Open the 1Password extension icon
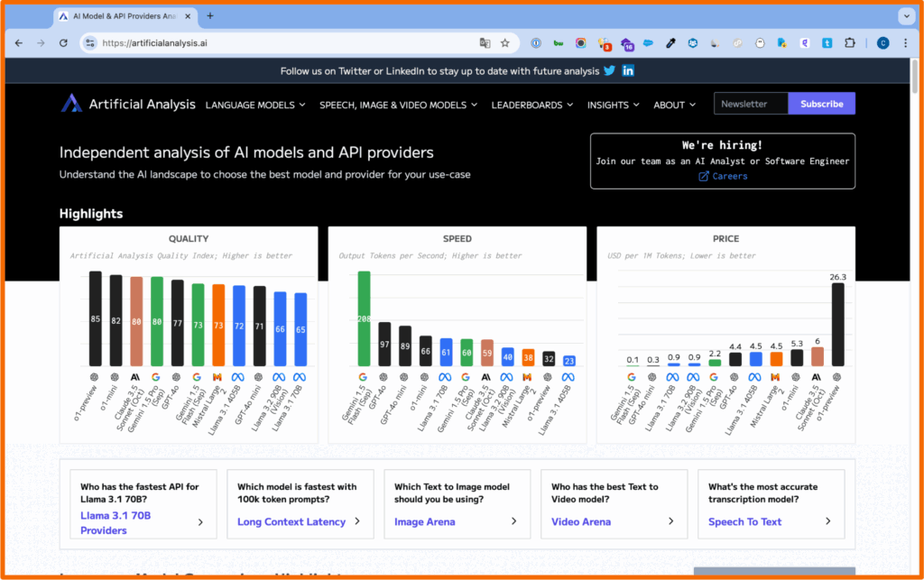The width and height of the screenshot is (924, 580). 536,42
